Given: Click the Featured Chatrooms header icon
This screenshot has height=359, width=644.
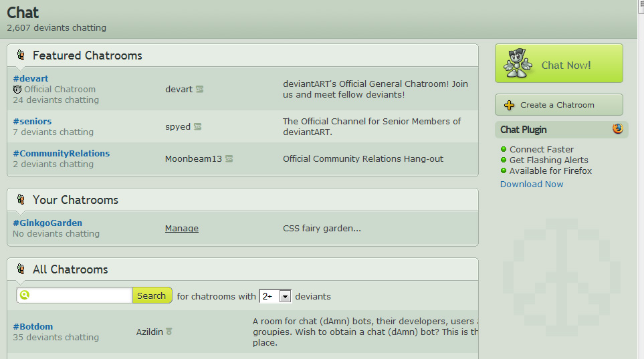Looking at the screenshot, I should pos(21,55).
